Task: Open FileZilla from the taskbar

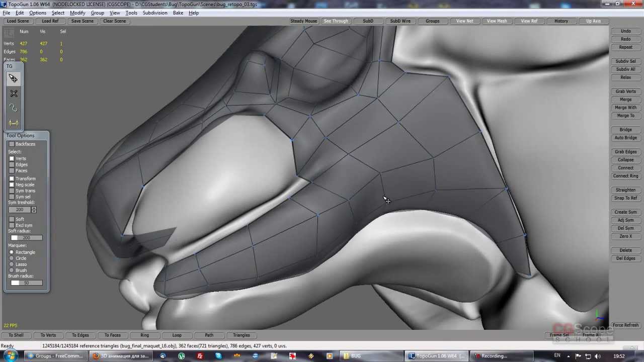Action: pyautogui.click(x=200, y=356)
